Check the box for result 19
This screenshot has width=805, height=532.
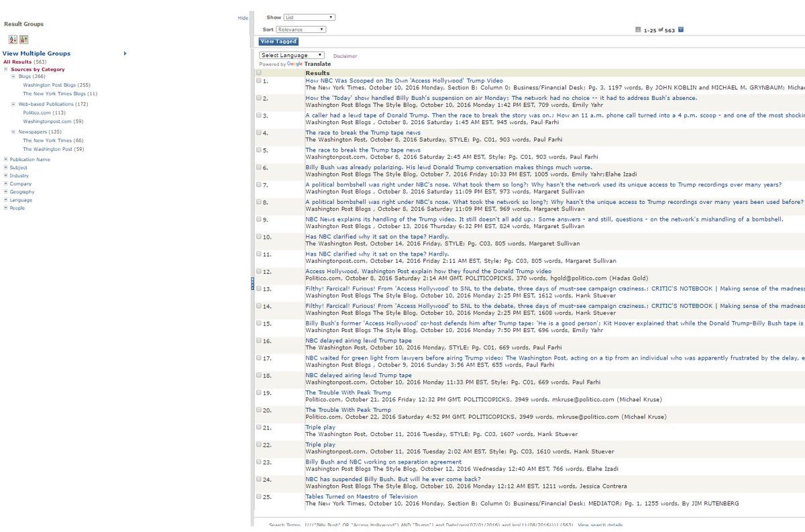coord(259,392)
